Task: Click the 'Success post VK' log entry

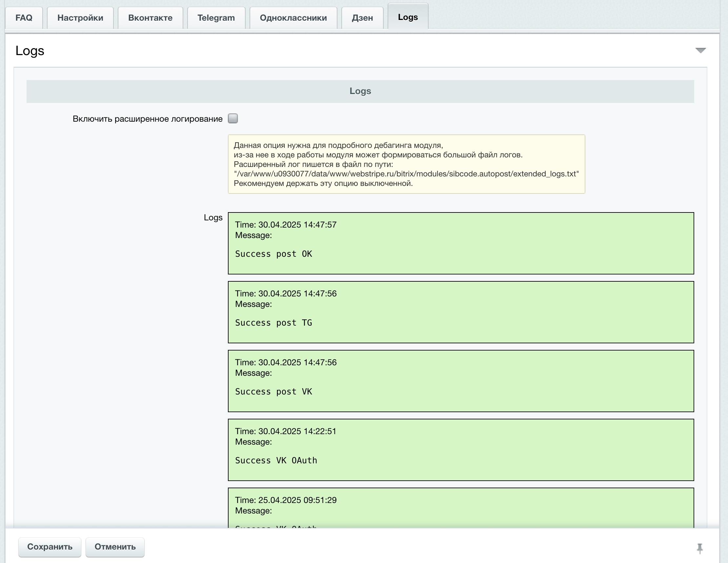Action: (461, 381)
